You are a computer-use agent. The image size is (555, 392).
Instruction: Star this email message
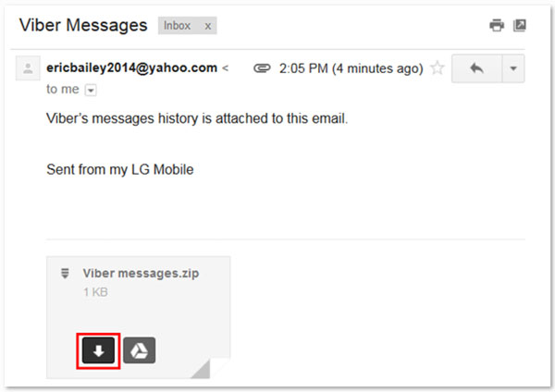(x=438, y=68)
